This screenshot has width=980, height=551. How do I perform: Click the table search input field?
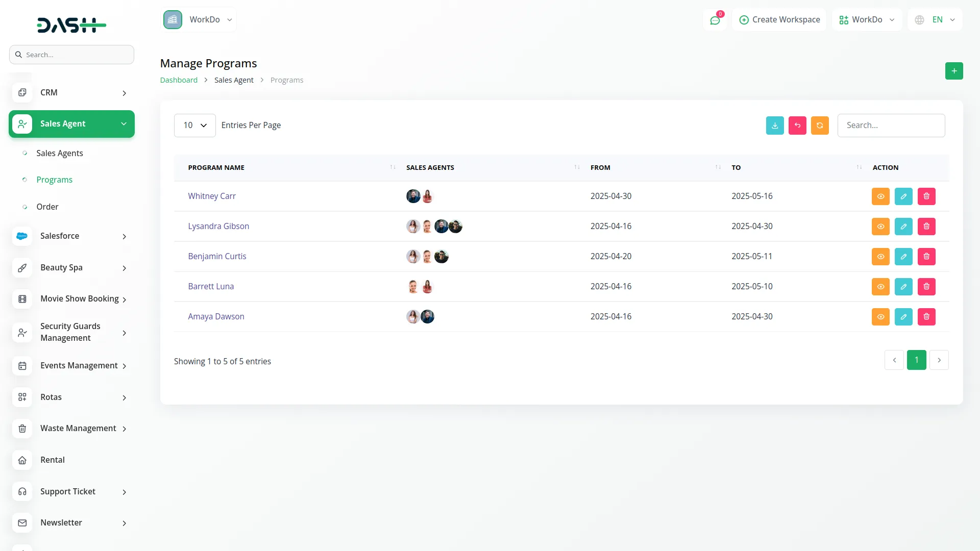(x=891, y=126)
